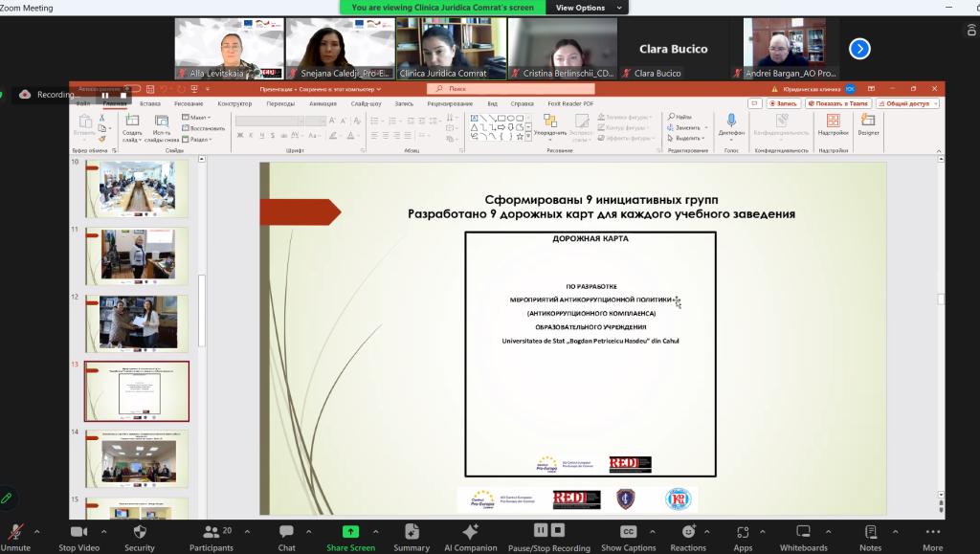Start slideshow from beginning icon in quick access toolbar
The image size is (980, 554).
194,89
